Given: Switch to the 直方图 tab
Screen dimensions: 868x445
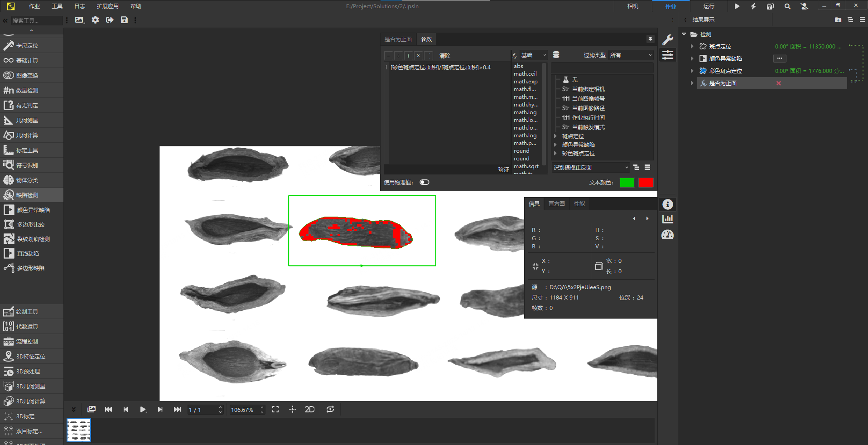Looking at the screenshot, I should click(x=556, y=204).
